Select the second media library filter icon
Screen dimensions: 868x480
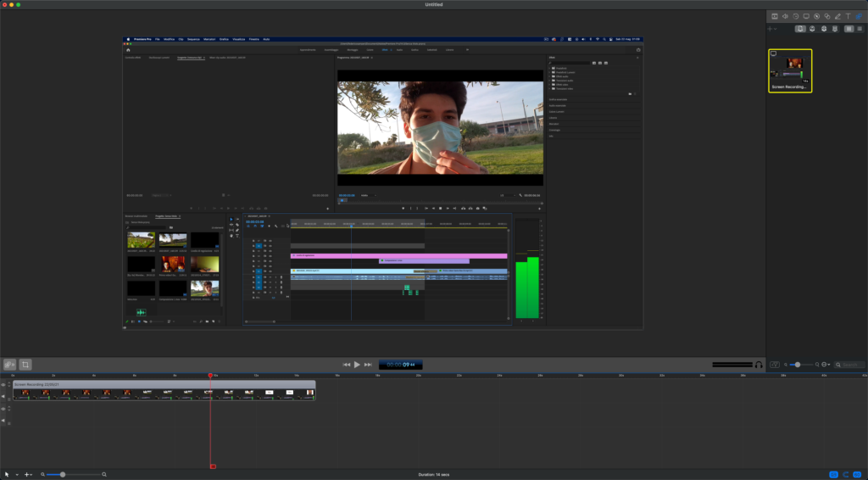click(x=812, y=29)
